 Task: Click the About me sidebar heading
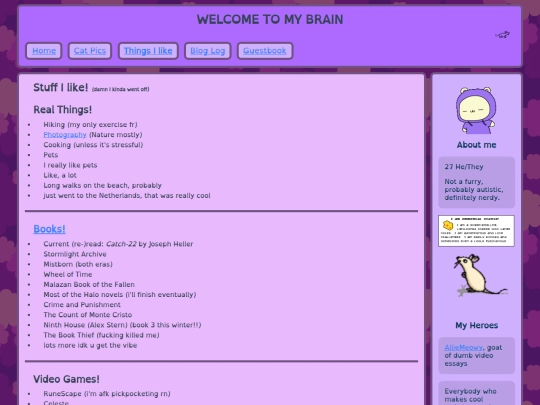tap(476, 145)
